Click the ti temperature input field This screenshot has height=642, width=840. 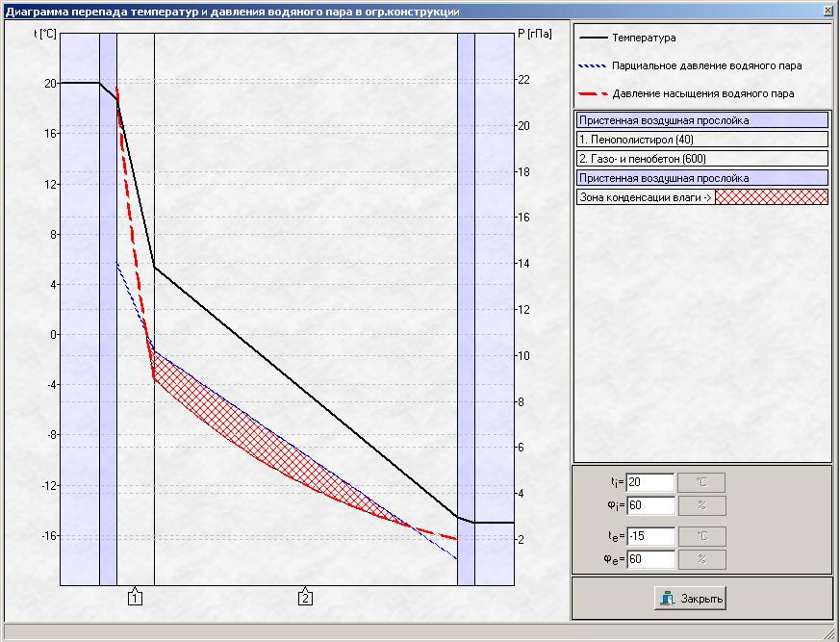649,483
